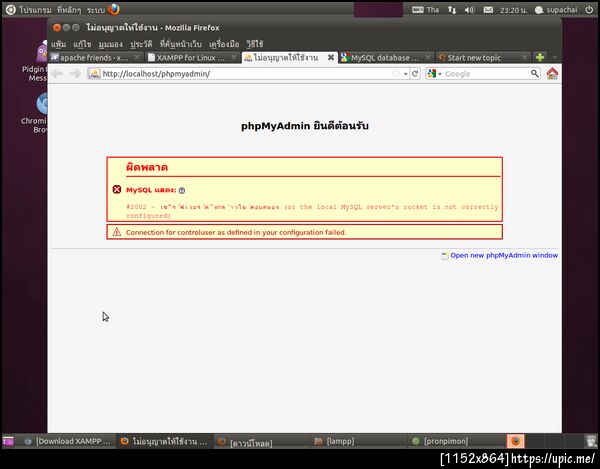Click the Firefox launcher icon in top panel
Viewport: 600px width, 469px height.
[x=114, y=9]
